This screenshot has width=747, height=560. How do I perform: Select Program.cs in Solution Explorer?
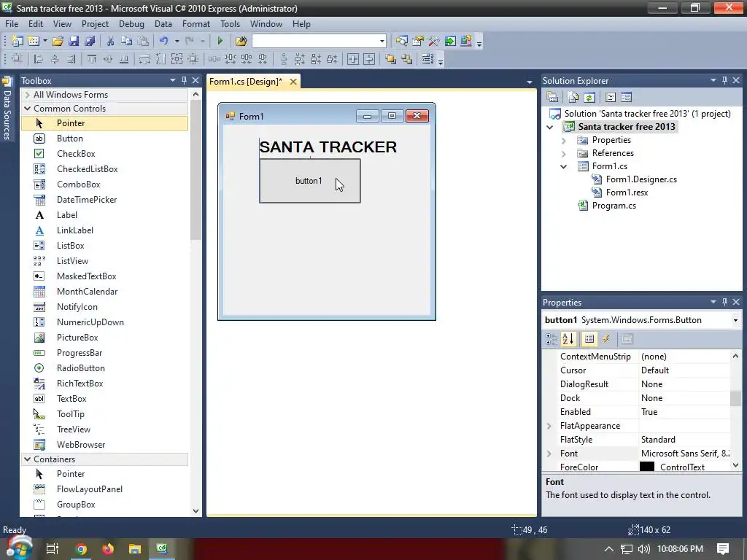pos(614,206)
